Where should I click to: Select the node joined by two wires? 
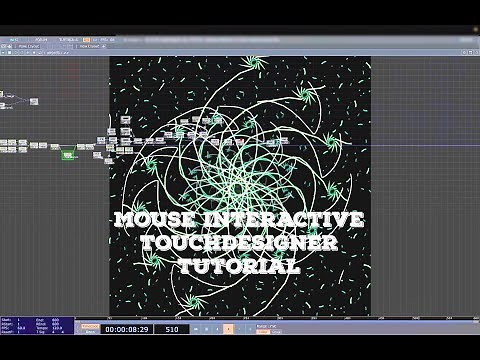point(34,101)
